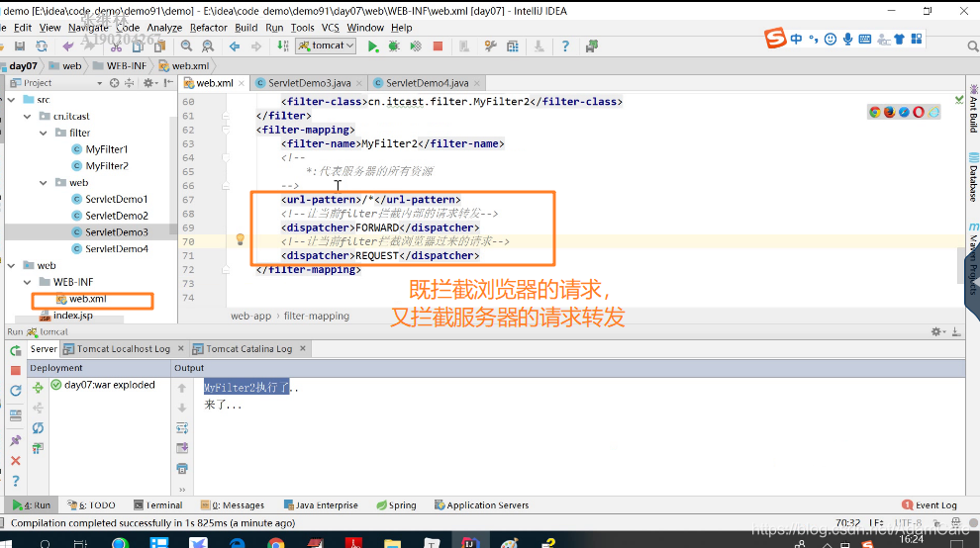Screen dimensions: 980x548
Task: Start debugging with the bug icon
Action: 394,46
